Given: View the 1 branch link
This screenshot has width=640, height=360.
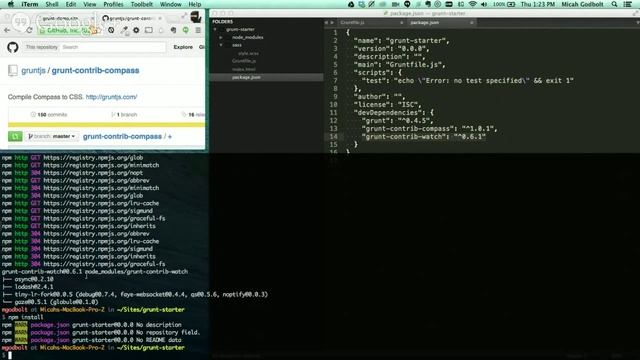Looking at the screenshot, I should coord(124,115).
